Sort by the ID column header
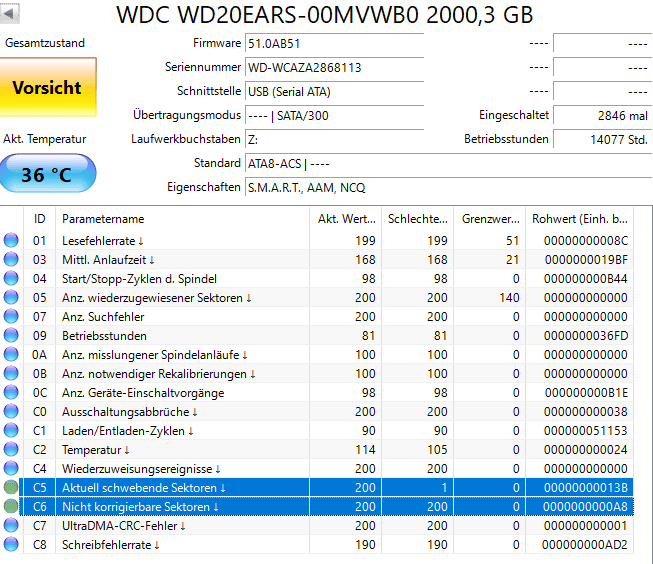Viewport: 653px width, 564px height. click(39, 219)
